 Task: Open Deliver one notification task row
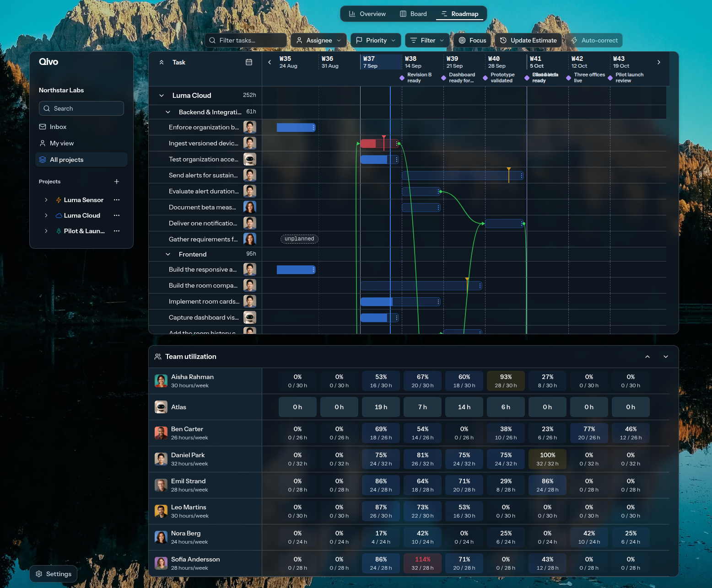point(205,223)
